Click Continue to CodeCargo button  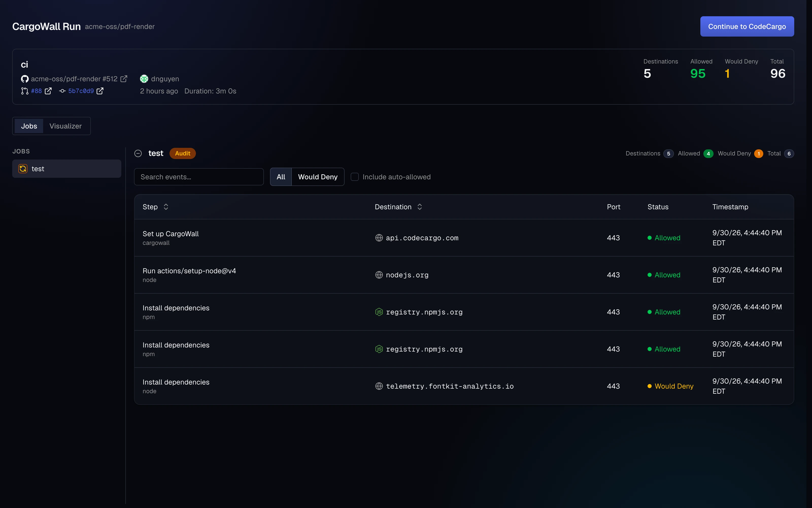[747, 26]
